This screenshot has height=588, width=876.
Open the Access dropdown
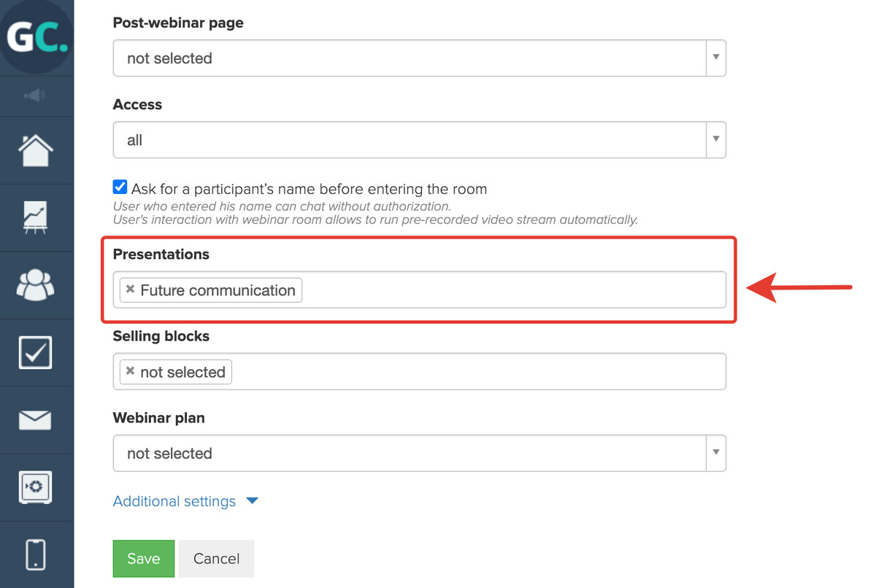(x=419, y=139)
